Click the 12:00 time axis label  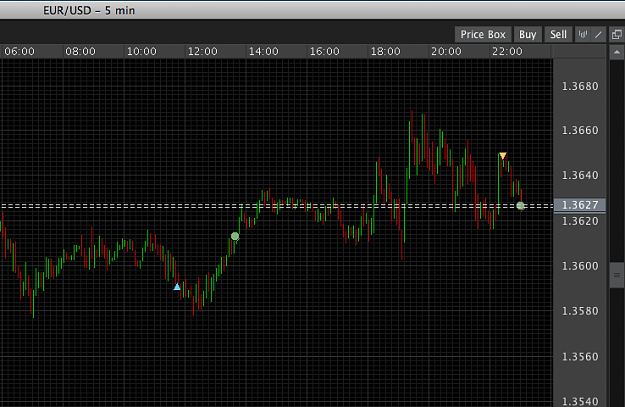pyautogui.click(x=202, y=51)
